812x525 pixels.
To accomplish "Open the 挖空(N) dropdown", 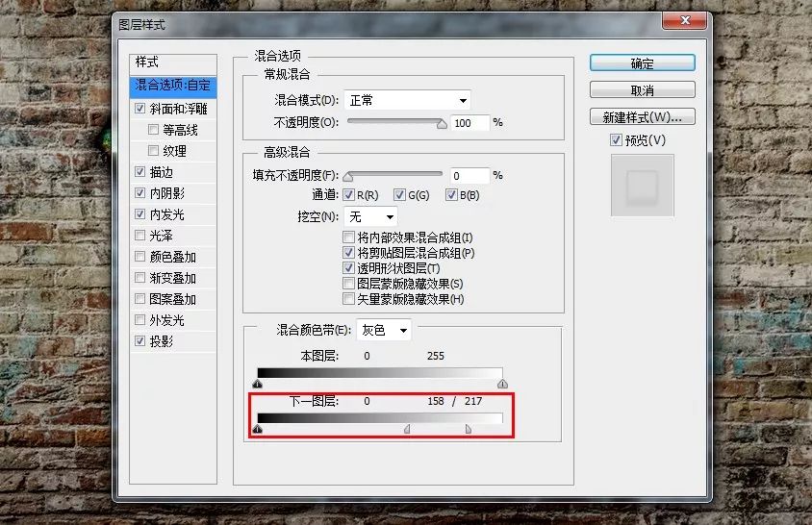I will coord(370,216).
